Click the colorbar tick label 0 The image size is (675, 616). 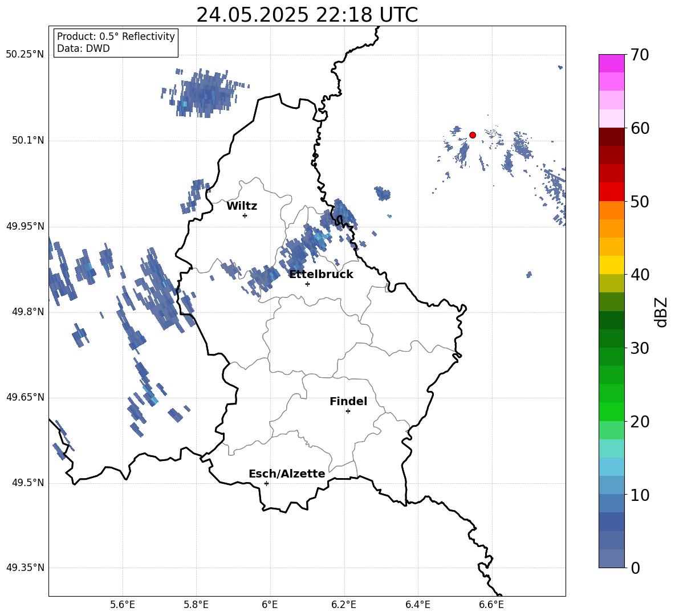(636, 568)
